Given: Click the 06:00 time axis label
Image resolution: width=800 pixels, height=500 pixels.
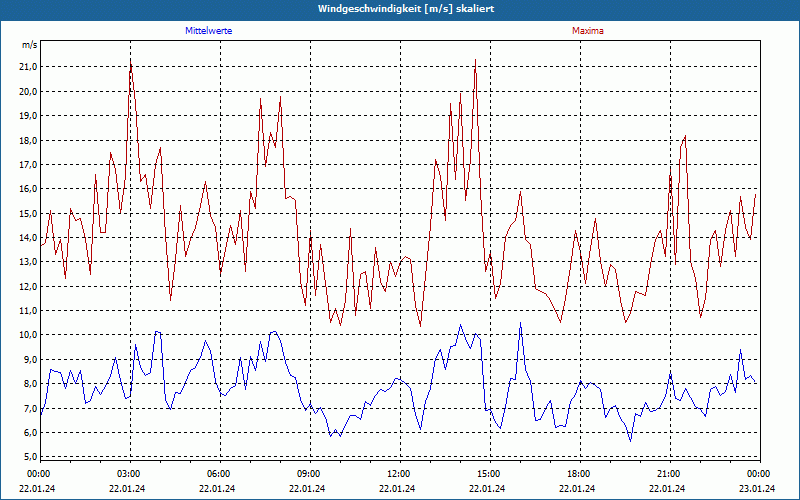Looking at the screenshot, I should (218, 474).
